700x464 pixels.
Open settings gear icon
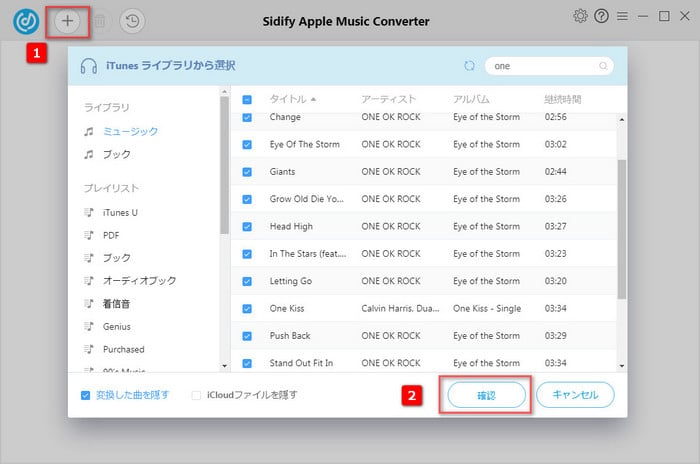click(x=580, y=17)
